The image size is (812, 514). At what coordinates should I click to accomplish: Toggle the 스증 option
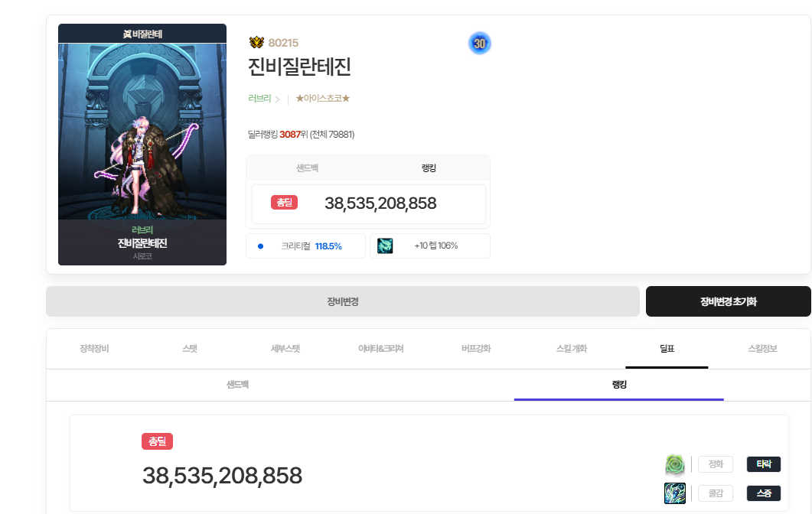(x=763, y=493)
